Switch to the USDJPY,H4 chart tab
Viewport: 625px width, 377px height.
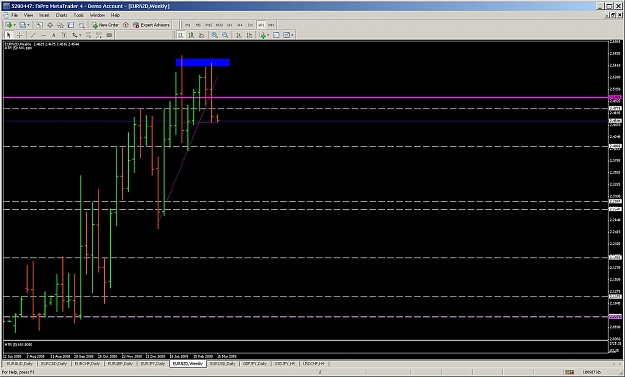pyautogui.click(x=285, y=364)
